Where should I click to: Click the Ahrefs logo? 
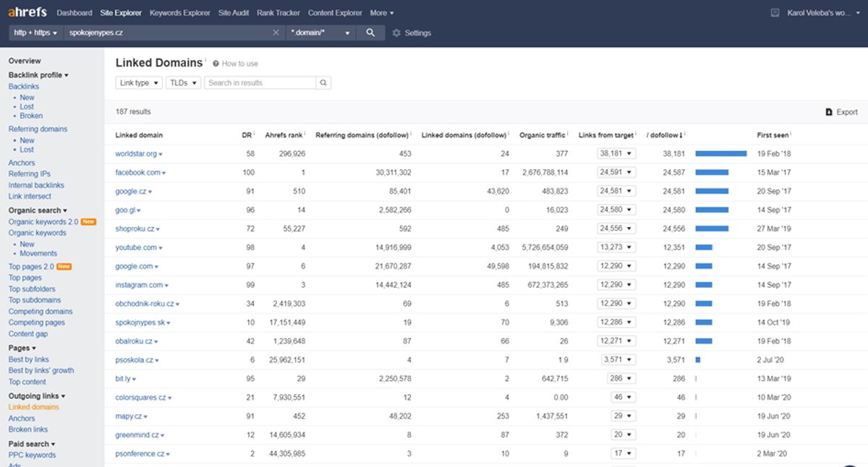(x=28, y=12)
